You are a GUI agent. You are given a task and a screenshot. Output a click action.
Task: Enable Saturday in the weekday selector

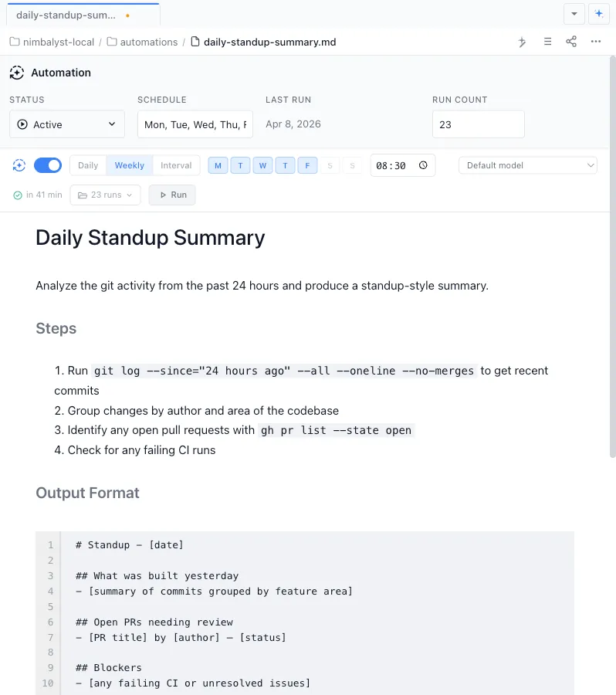point(330,165)
